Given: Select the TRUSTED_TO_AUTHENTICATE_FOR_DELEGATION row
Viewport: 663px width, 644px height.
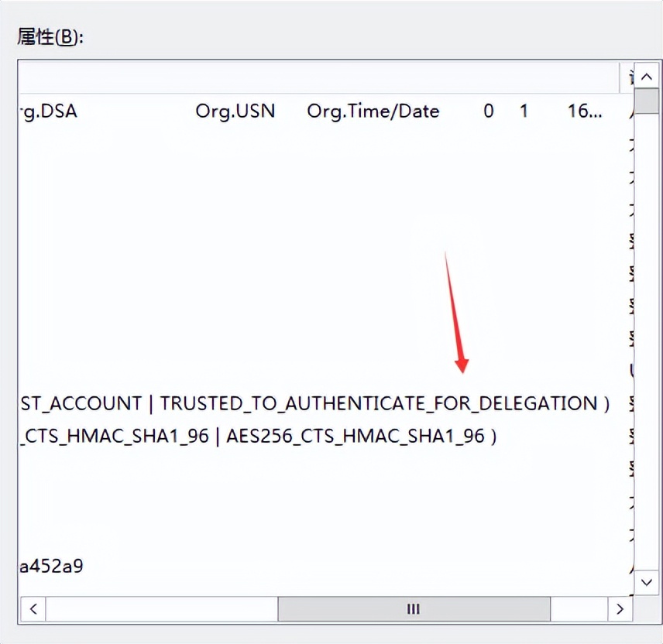Looking at the screenshot, I should click(x=325, y=403).
